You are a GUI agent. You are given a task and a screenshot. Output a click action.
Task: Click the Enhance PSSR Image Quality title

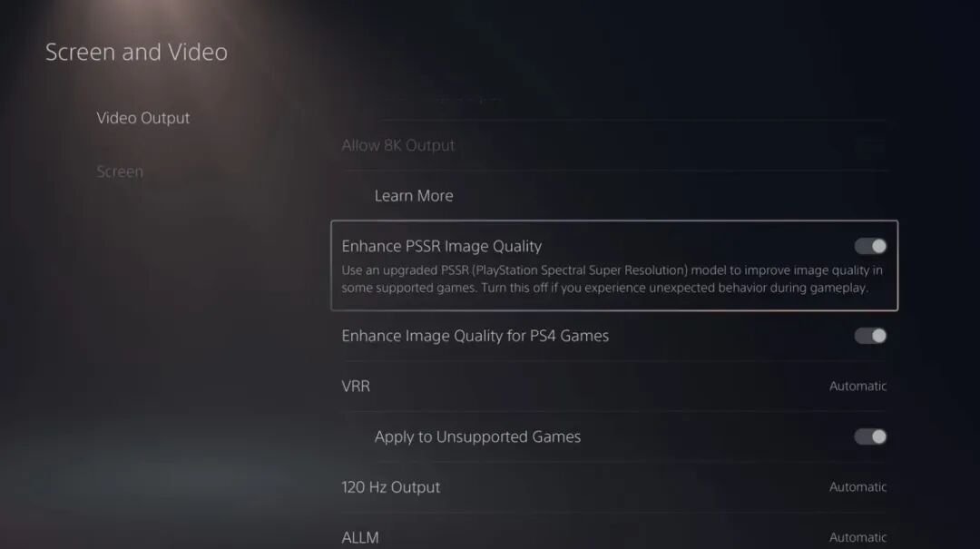click(x=441, y=246)
